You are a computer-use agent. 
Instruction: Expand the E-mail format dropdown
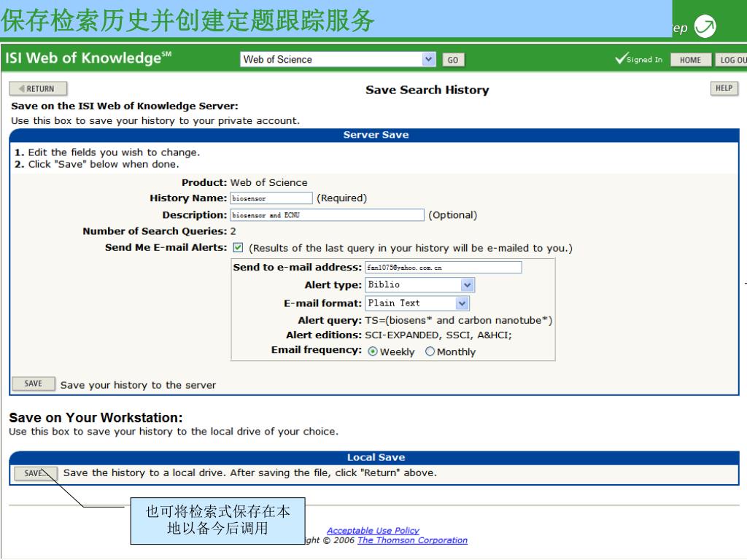pyautogui.click(x=417, y=303)
